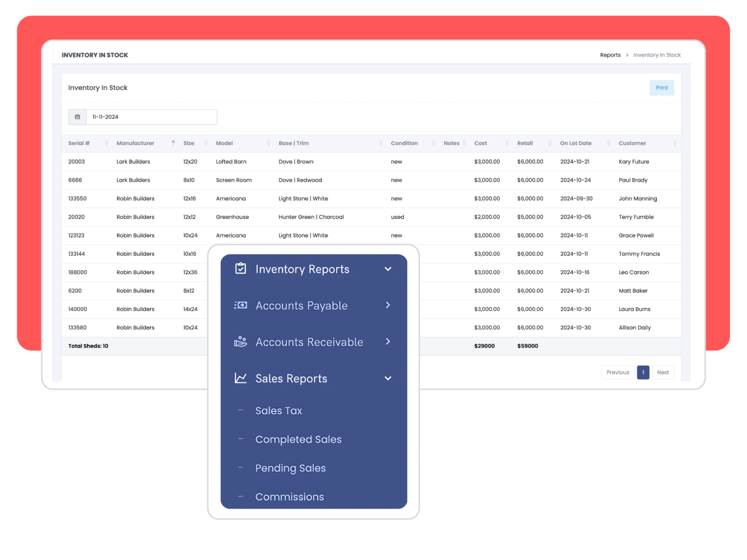Click the Inventory Reports clipboard icon
The height and width of the screenshot is (560, 747).
240,268
